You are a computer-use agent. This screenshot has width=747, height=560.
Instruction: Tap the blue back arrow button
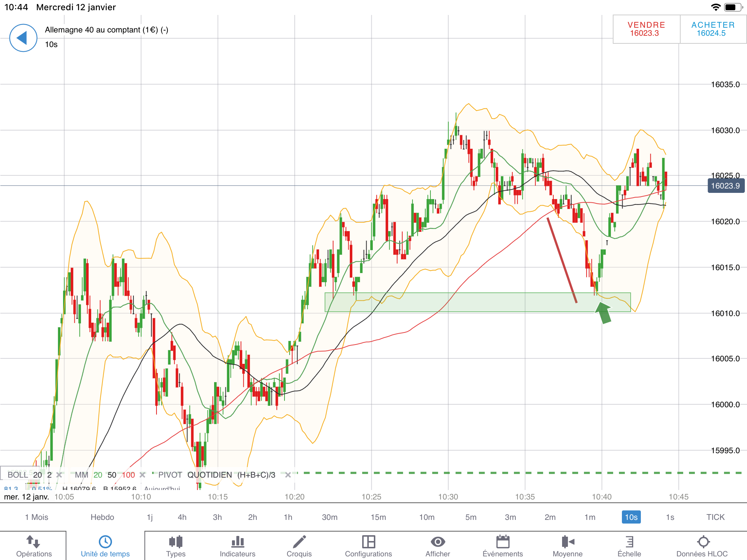23,38
